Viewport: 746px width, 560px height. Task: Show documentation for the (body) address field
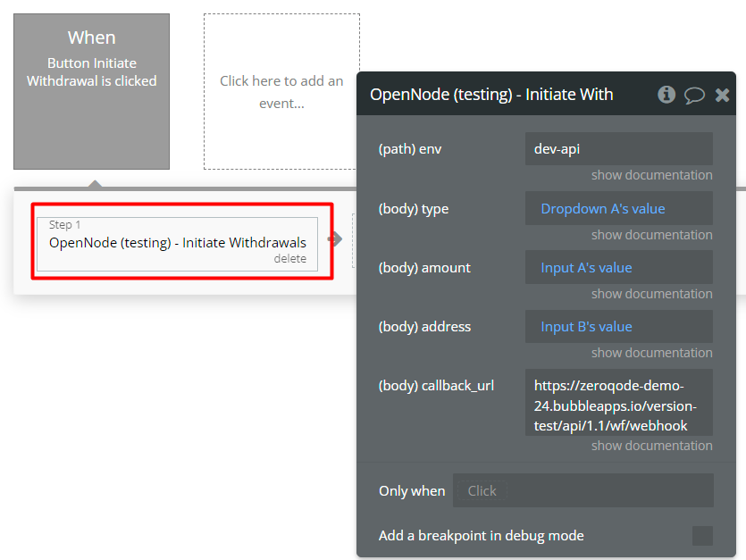click(x=652, y=353)
